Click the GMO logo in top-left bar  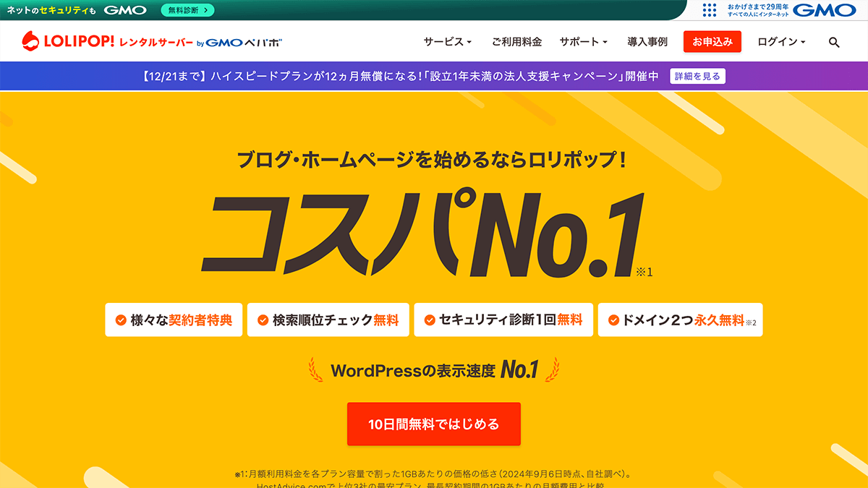point(125,10)
